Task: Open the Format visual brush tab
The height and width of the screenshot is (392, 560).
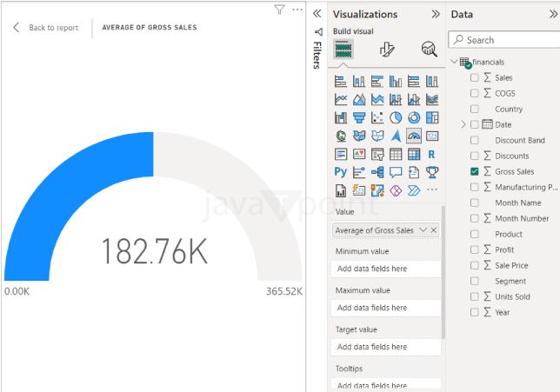Action: click(x=387, y=50)
